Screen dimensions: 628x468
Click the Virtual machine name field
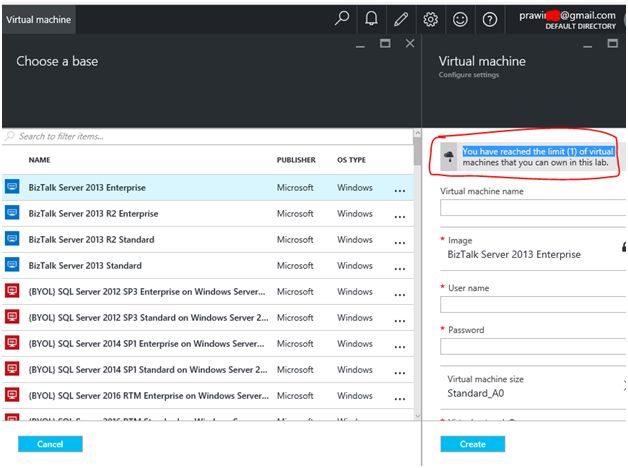533,208
